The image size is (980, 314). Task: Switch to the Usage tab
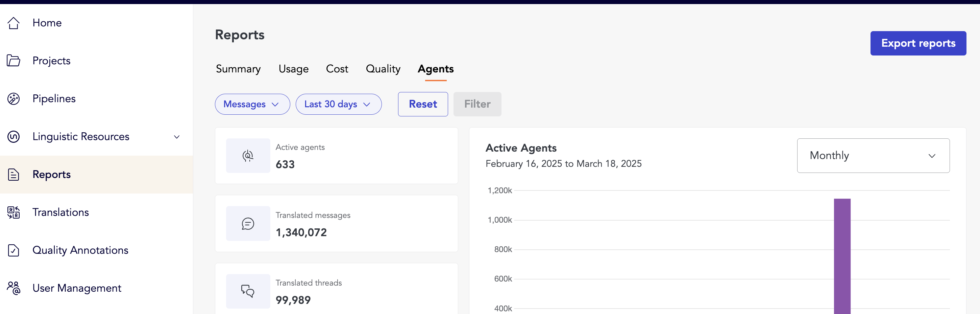point(293,69)
